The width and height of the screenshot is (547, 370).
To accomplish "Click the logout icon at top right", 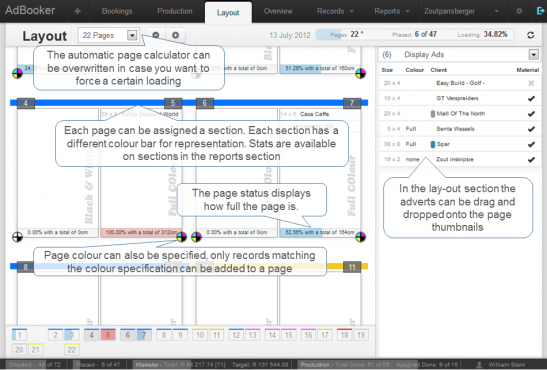I will click(540, 11).
